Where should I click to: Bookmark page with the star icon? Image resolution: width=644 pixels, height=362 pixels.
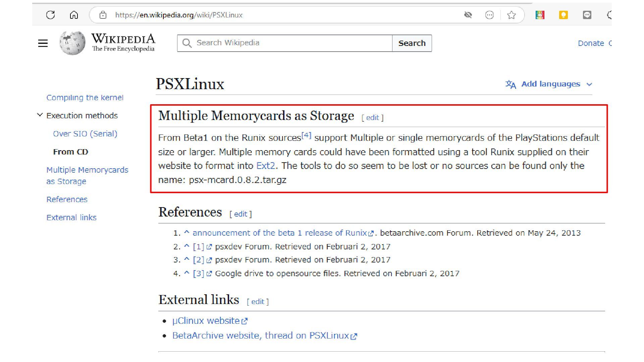pos(511,15)
